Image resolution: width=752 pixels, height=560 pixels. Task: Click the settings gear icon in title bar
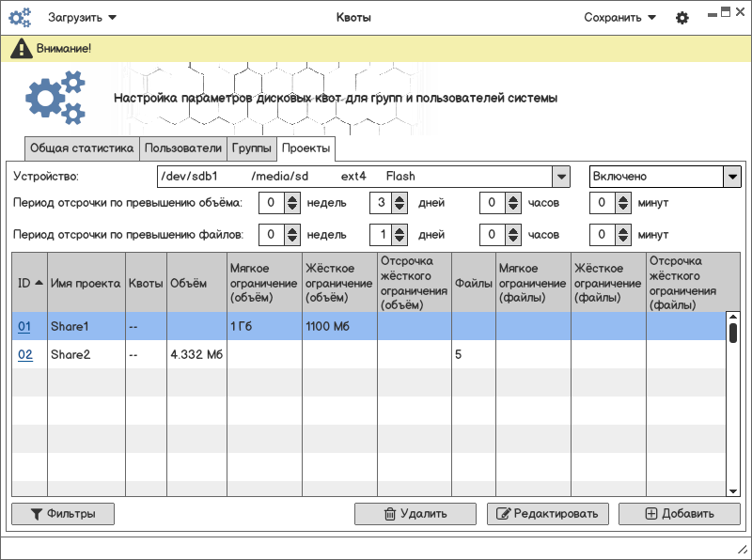(682, 18)
